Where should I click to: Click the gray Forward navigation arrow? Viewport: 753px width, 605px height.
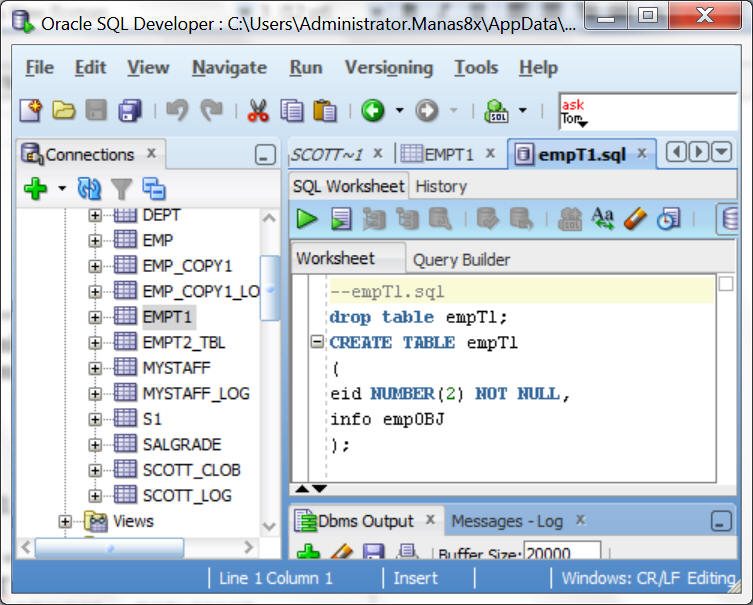(426, 110)
